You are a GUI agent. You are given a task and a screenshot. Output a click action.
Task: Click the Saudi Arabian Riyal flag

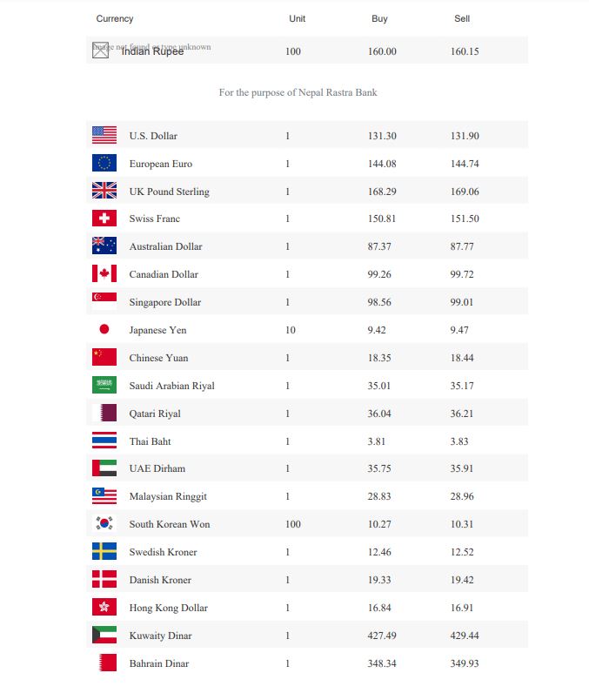[x=104, y=386]
